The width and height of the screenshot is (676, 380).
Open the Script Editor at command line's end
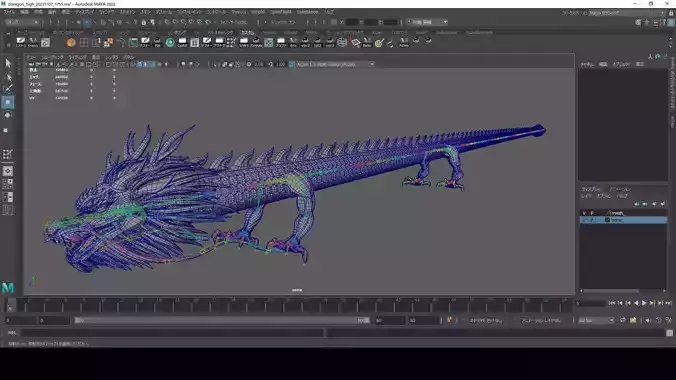tap(669, 333)
